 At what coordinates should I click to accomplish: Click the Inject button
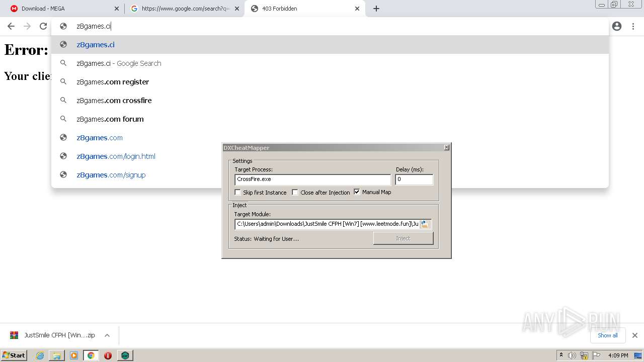point(403,238)
